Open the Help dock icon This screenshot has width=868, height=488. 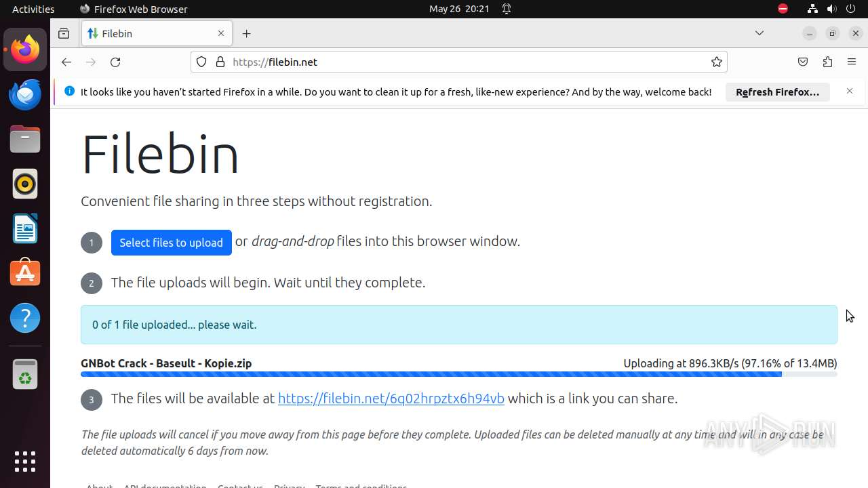(x=25, y=318)
